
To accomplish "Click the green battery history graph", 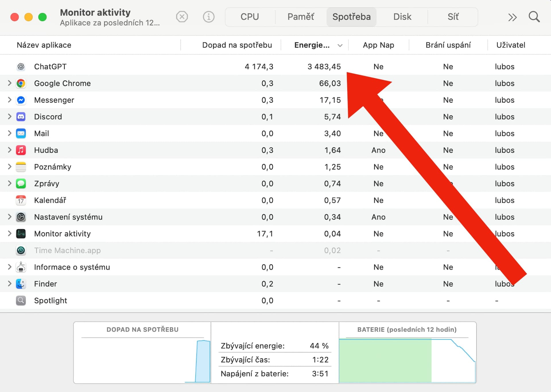I will coord(385,361).
